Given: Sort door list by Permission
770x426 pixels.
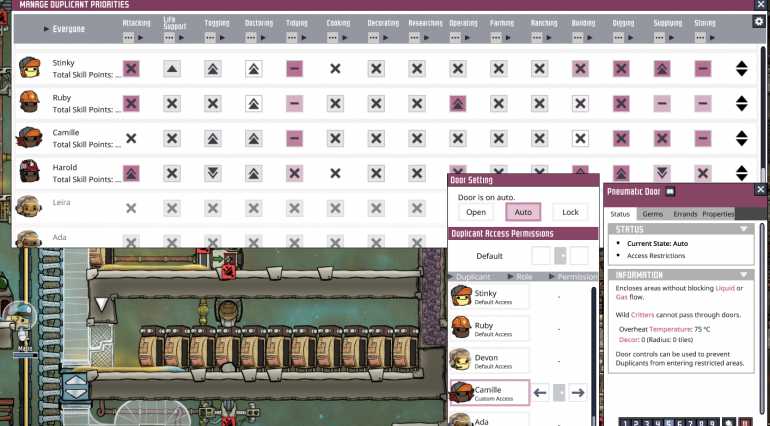Looking at the screenshot, I should (573, 277).
